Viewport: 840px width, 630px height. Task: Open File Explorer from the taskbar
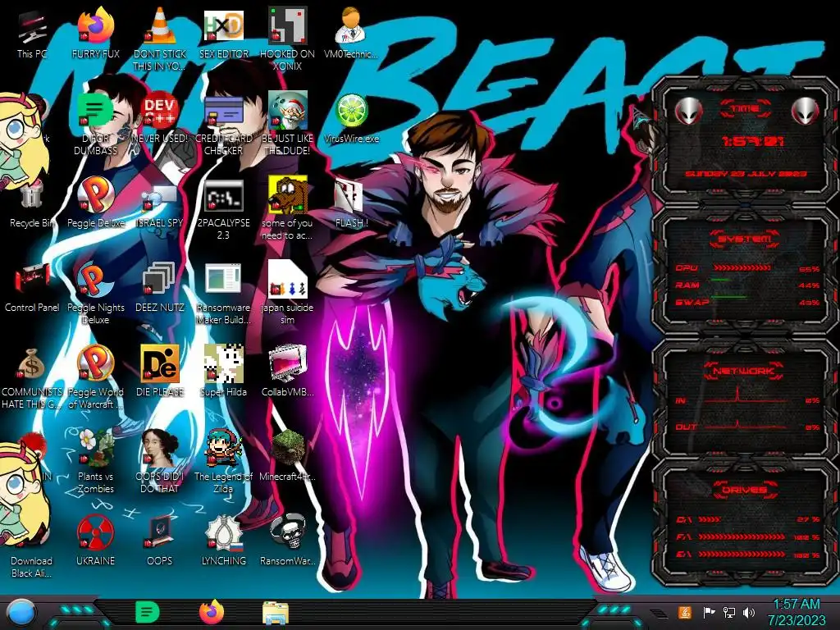coord(276,613)
